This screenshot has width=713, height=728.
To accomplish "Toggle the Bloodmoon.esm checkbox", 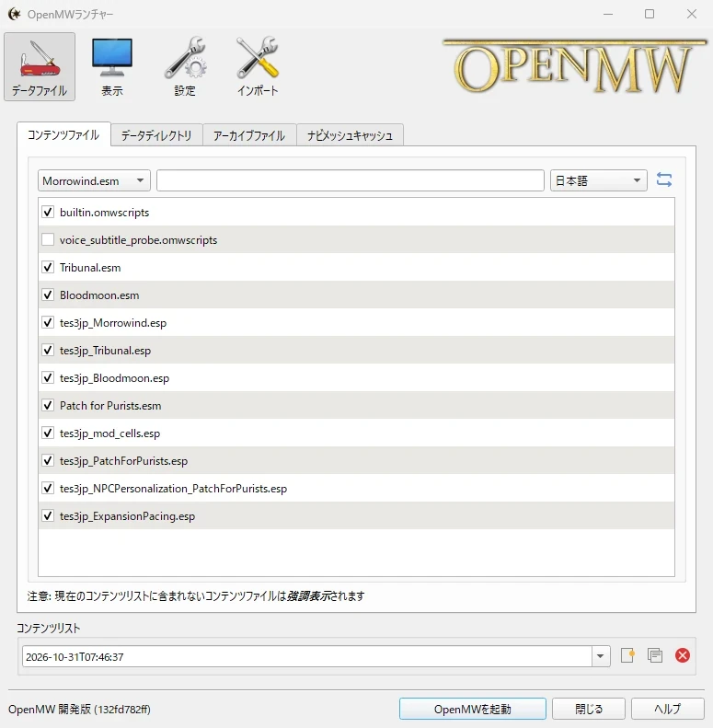I will tap(48, 295).
